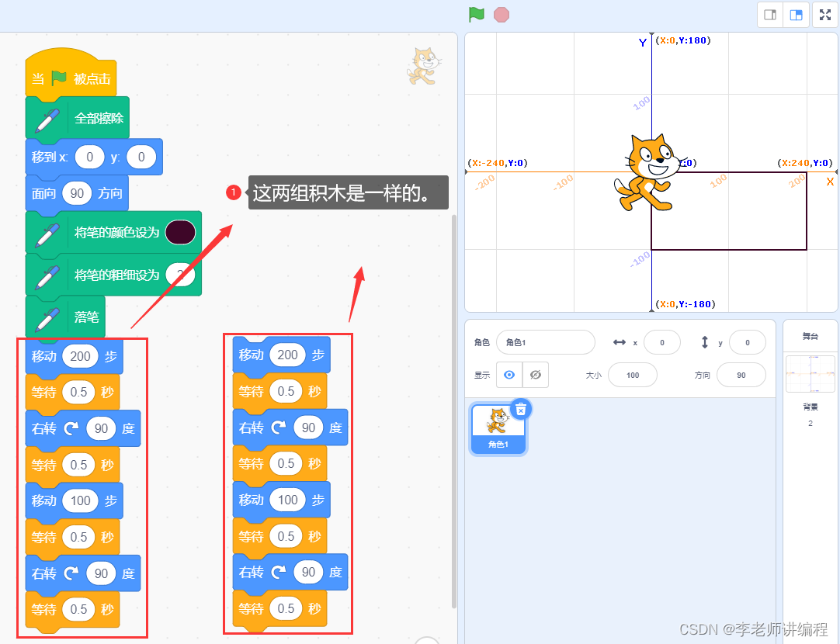
Task: Select the stage backdrop thumbnail
Action: point(810,374)
